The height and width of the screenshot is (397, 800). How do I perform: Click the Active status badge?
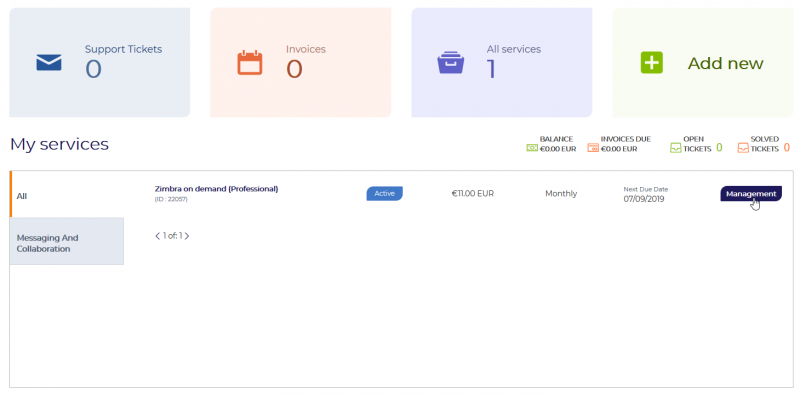tap(385, 193)
